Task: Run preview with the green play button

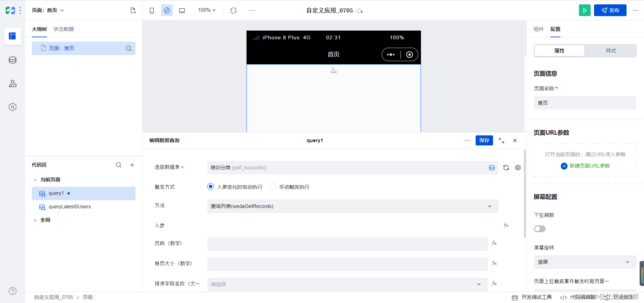Action: tap(585, 10)
